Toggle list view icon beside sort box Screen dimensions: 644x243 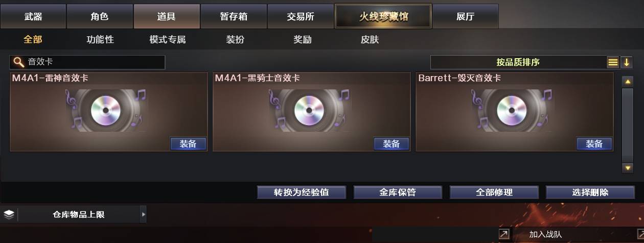613,62
